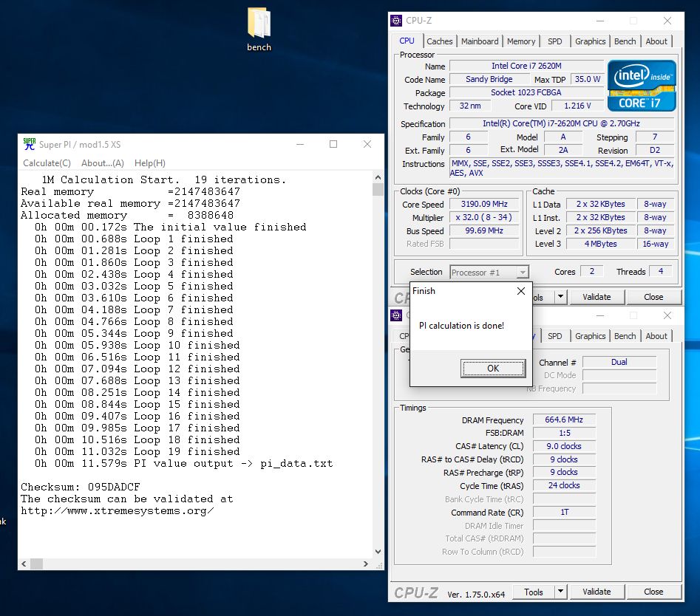Click the Level 3 cache value 4 MBytes
This screenshot has width=700, height=616.
[x=601, y=244]
